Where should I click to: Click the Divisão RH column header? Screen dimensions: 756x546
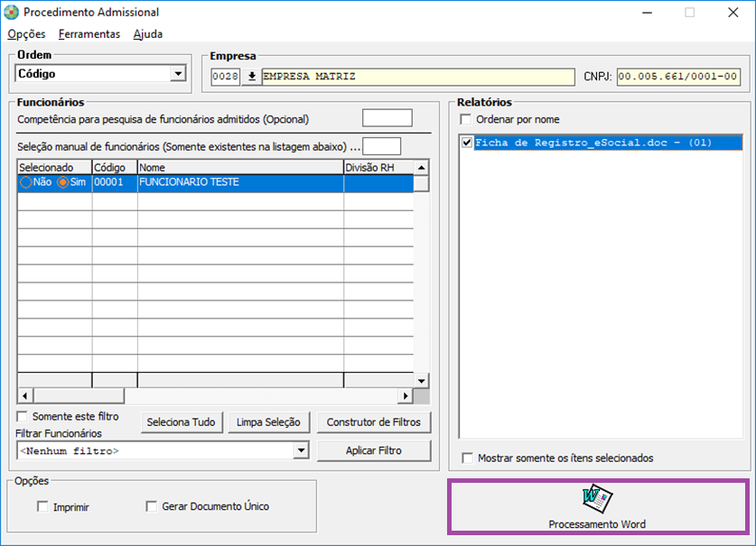tap(378, 168)
